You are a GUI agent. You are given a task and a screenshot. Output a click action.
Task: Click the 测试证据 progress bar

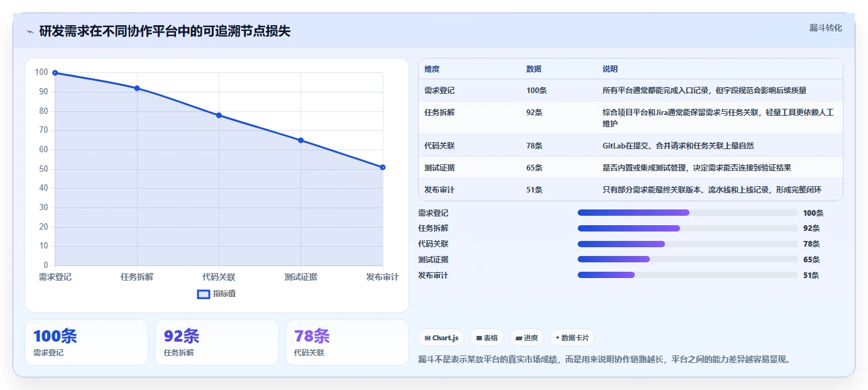tap(688, 259)
